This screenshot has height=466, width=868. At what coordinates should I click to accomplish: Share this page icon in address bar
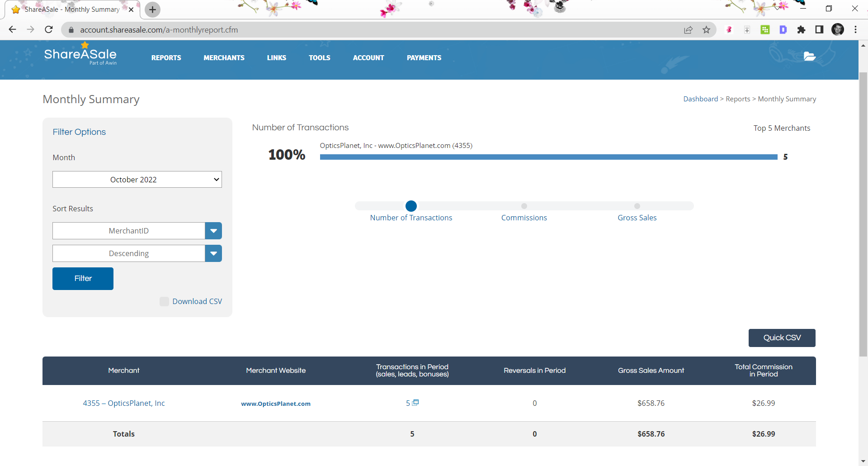point(688,30)
